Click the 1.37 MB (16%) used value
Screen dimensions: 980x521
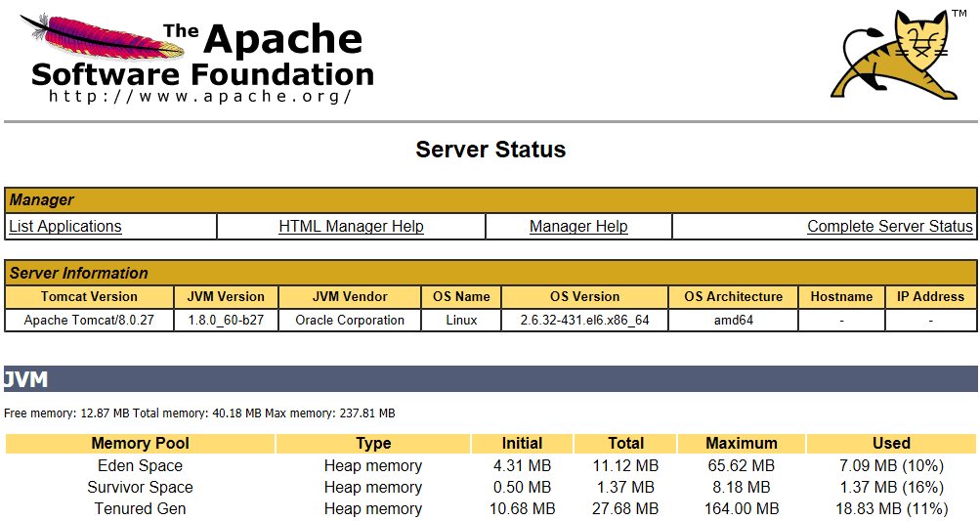[891, 487]
